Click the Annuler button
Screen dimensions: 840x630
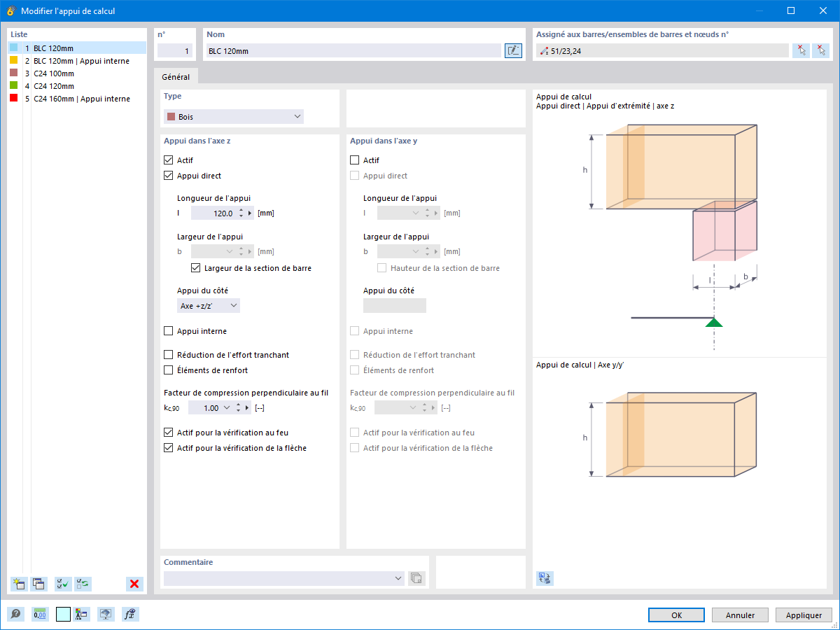[740, 615]
